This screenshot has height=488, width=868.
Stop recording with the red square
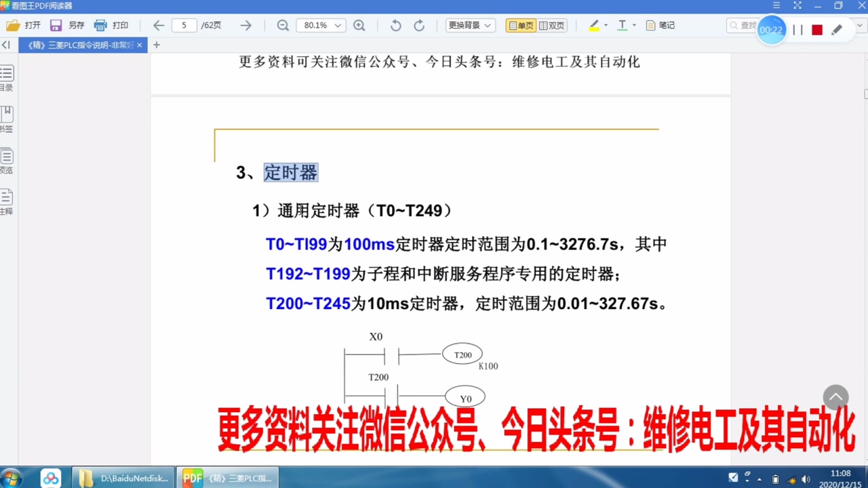(x=817, y=30)
